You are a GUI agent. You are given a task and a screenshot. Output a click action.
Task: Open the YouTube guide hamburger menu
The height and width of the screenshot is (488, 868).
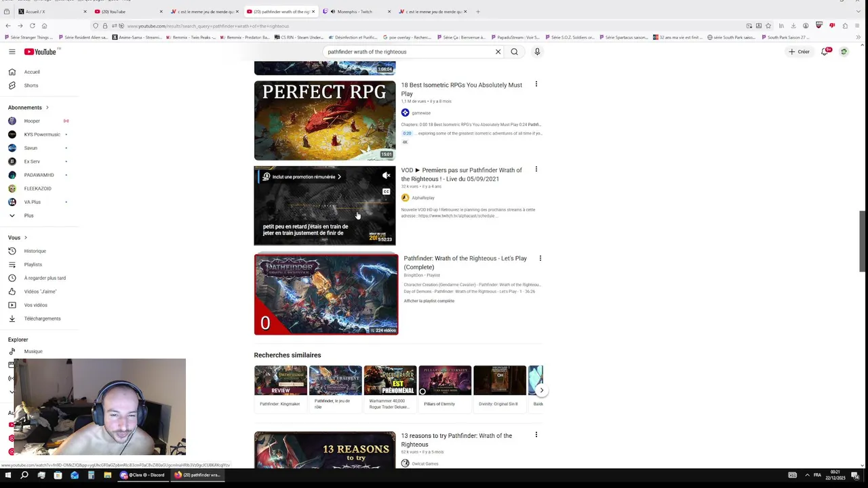tap(12, 52)
